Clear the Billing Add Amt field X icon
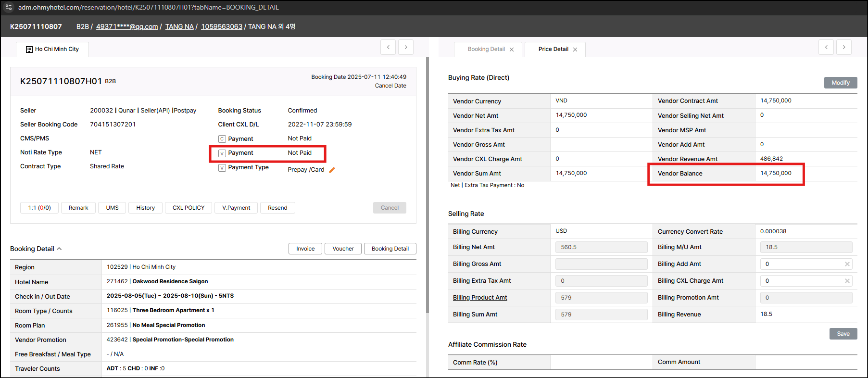Screen dimensions: 868x378 tap(847, 264)
